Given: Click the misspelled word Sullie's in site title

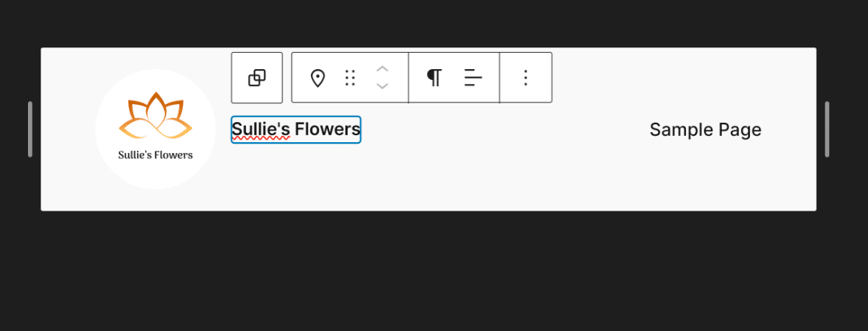Looking at the screenshot, I should (x=261, y=129).
